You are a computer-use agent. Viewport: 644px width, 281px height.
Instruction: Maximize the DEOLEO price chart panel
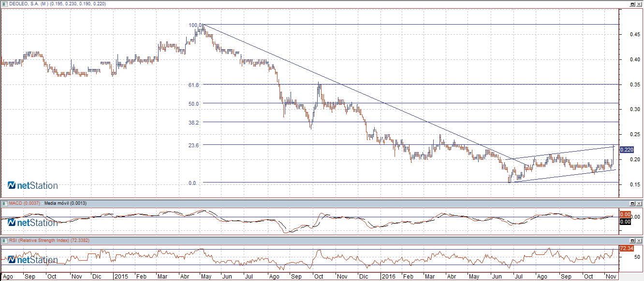coord(632,3)
